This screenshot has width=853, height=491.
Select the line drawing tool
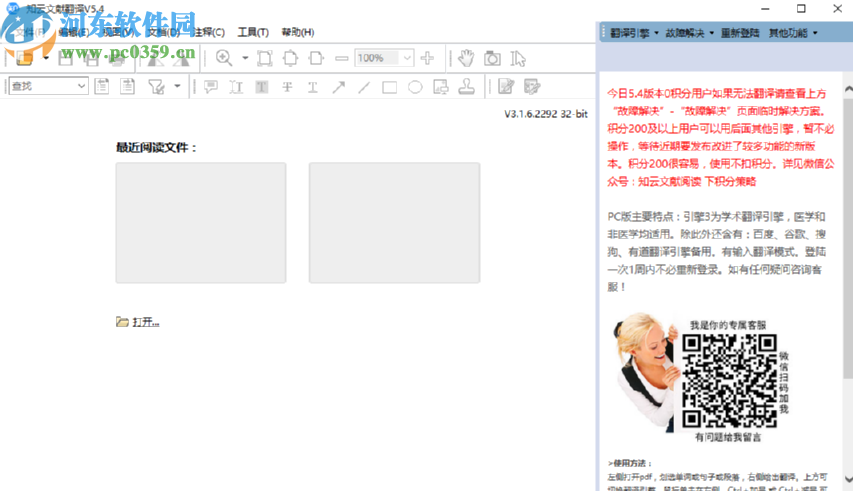[364, 86]
